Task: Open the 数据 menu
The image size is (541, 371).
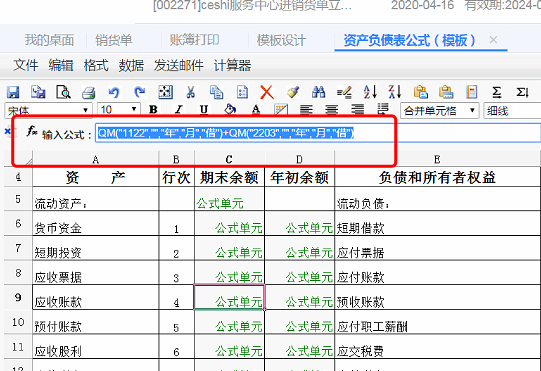Action: (131, 66)
